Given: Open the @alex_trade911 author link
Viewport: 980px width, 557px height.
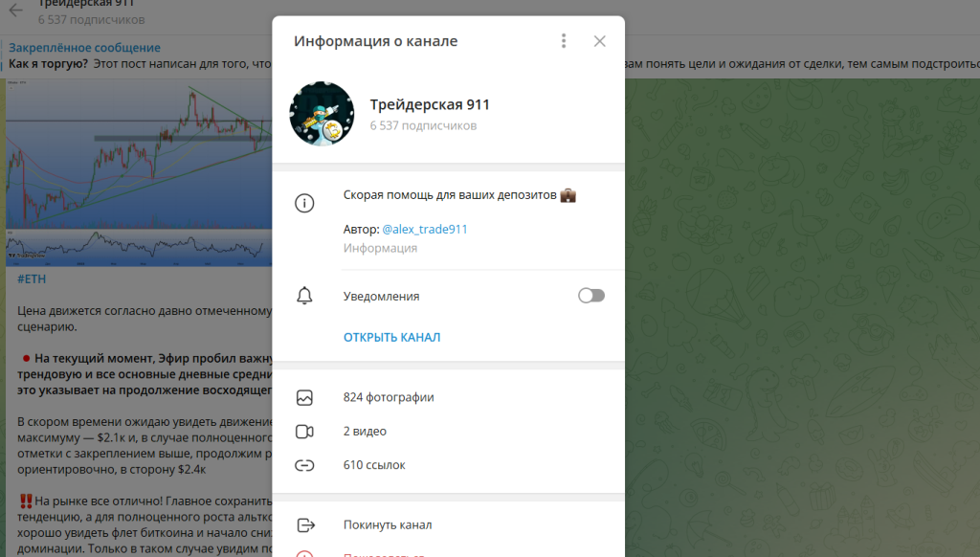Looking at the screenshot, I should click(425, 230).
